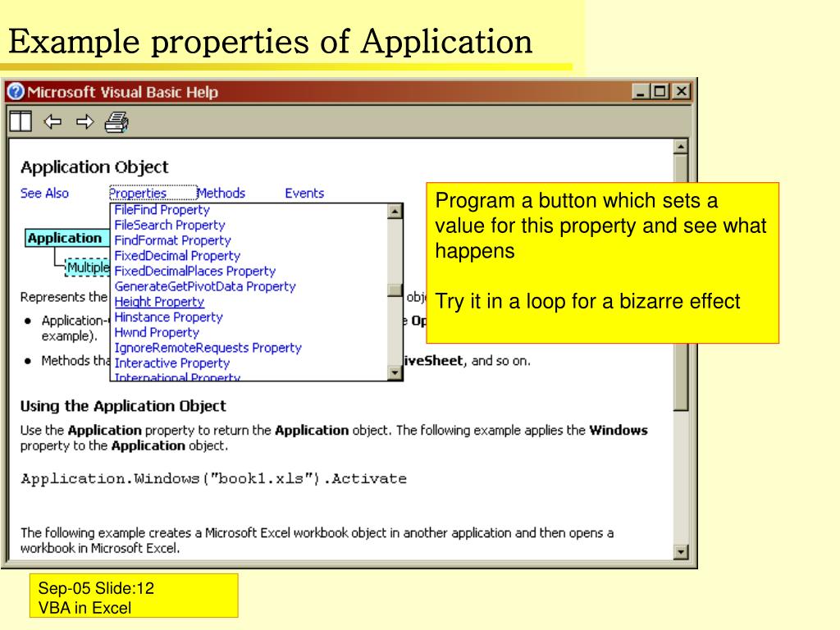This screenshot has width=840, height=630.
Task: Close the Visual Basic Help window
Action: 681,92
